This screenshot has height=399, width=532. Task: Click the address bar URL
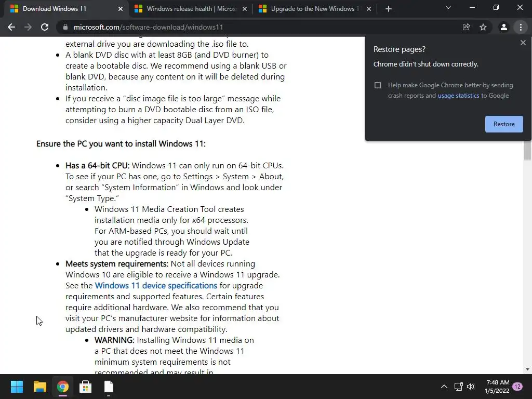tap(148, 27)
